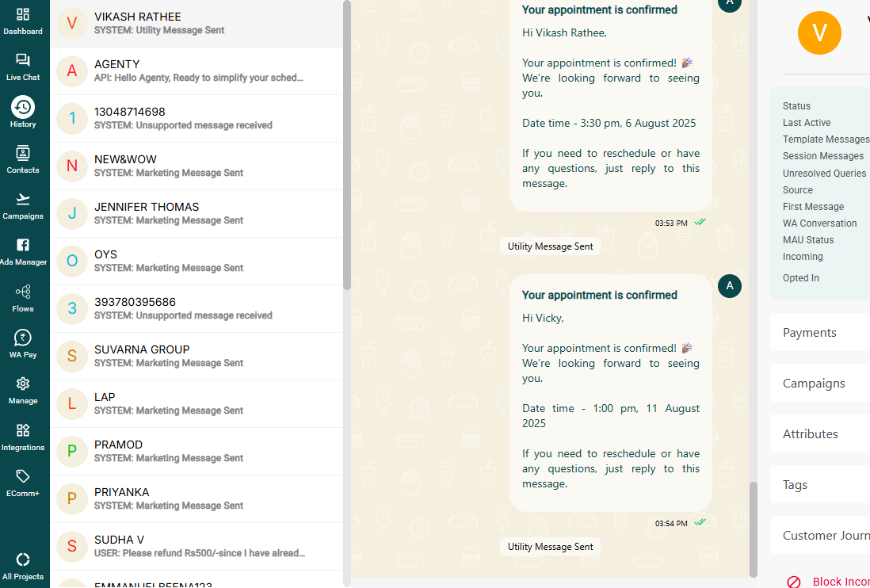Screen dimensions: 870x588
Task: Open Integrations from the sidebar
Action: (x=23, y=430)
